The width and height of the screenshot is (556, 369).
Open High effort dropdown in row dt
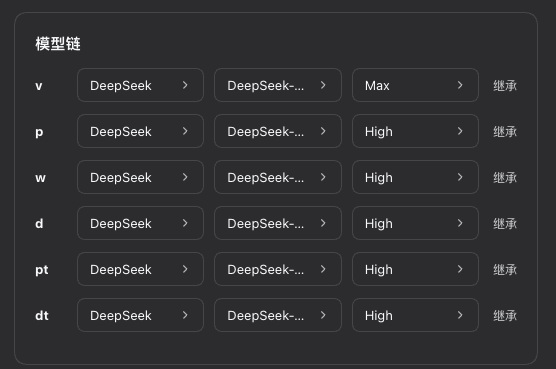415,315
